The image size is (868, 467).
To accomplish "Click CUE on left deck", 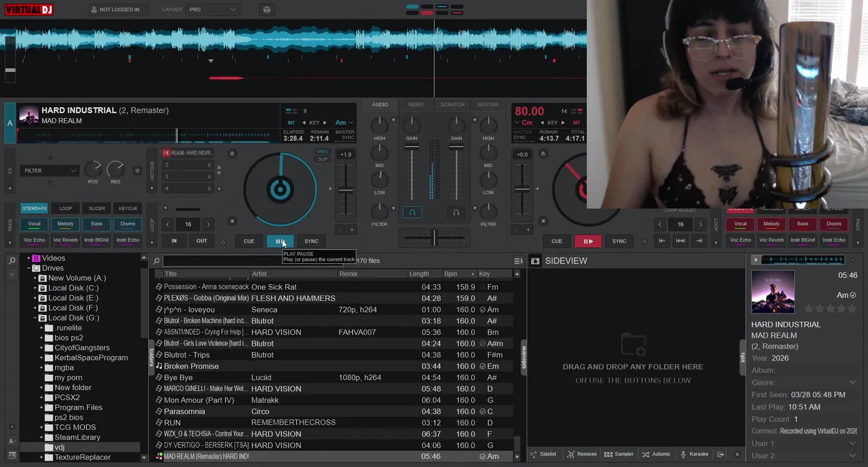I will [249, 241].
